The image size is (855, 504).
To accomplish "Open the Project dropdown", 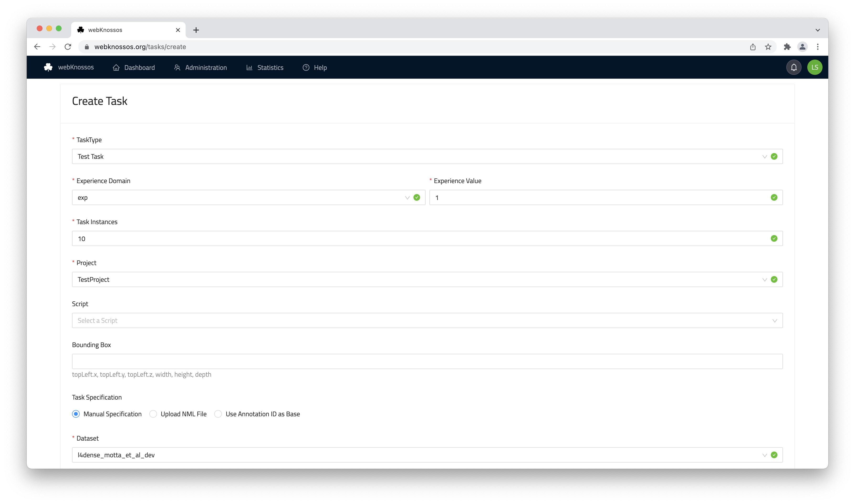I will pyautogui.click(x=427, y=279).
